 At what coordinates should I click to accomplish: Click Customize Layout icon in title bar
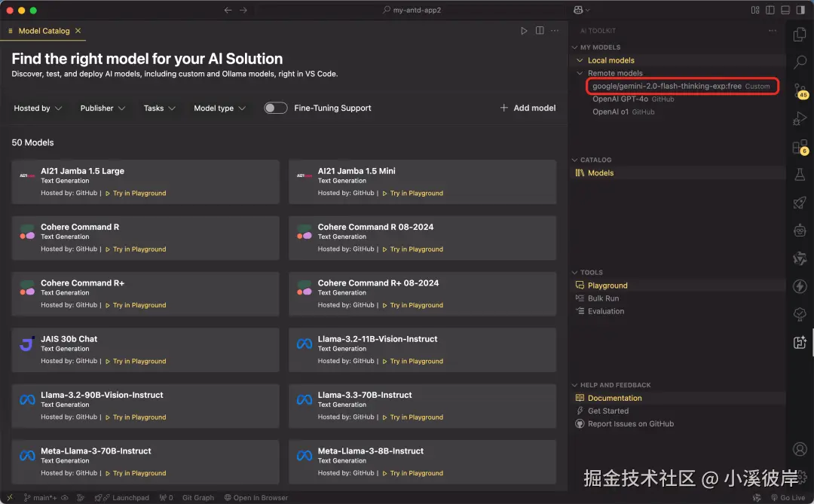[x=755, y=10]
